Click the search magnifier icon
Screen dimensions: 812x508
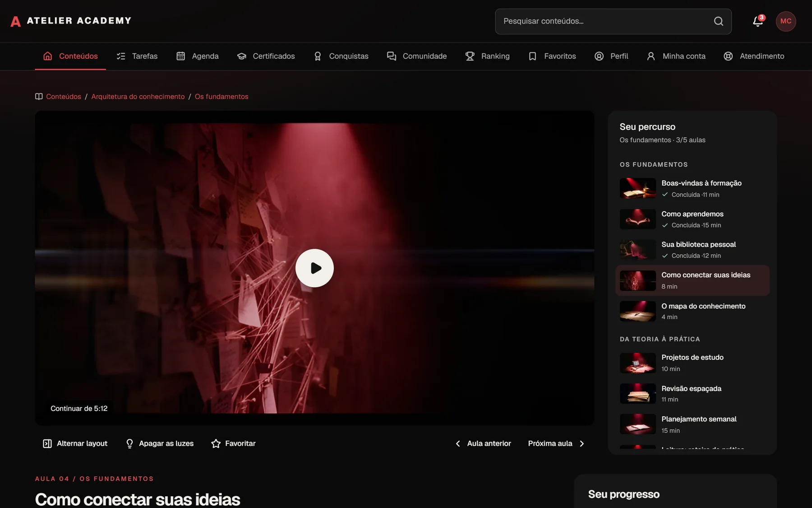[719, 21]
